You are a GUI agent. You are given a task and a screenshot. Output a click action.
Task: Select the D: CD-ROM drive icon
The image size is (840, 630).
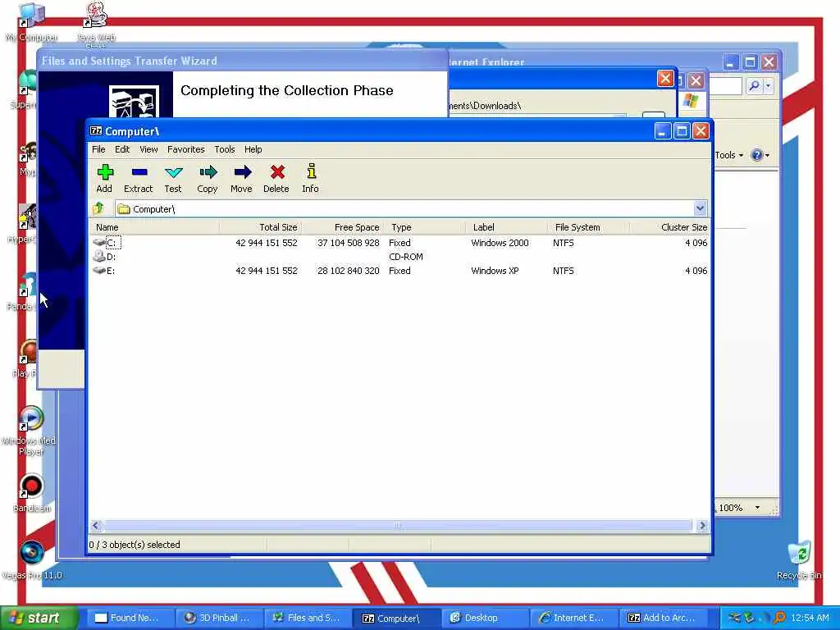tap(99, 257)
